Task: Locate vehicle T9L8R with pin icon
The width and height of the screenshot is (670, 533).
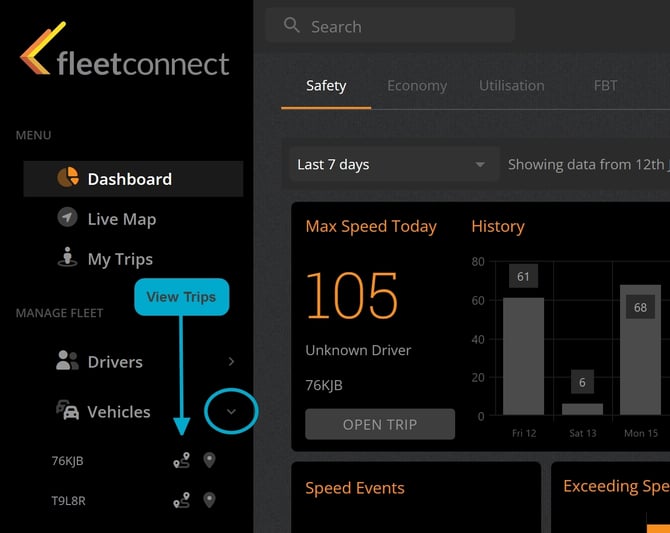Action: click(x=209, y=500)
